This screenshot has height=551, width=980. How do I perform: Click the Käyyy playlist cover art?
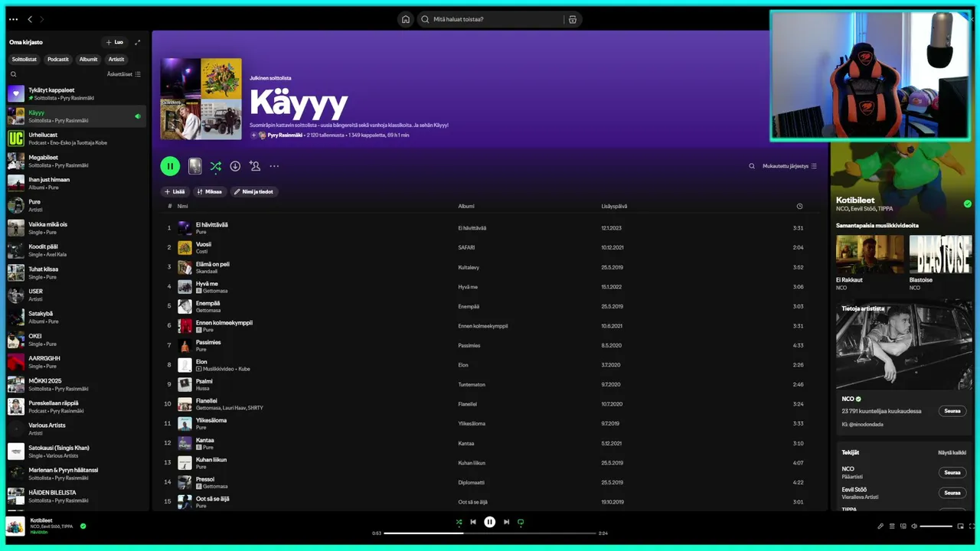point(201,99)
